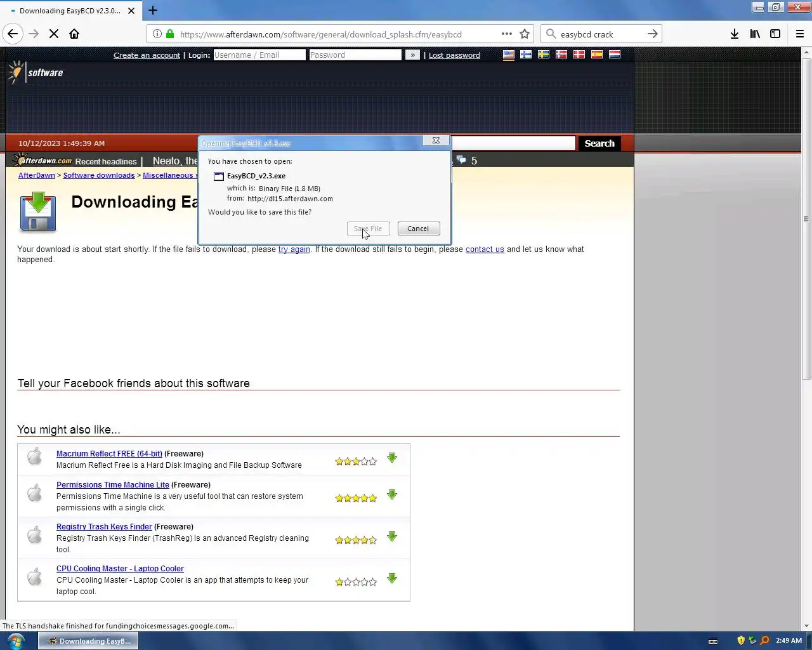812x650 pixels.
Task: Open Permissions Time Machine Lite link
Action: pos(113,485)
